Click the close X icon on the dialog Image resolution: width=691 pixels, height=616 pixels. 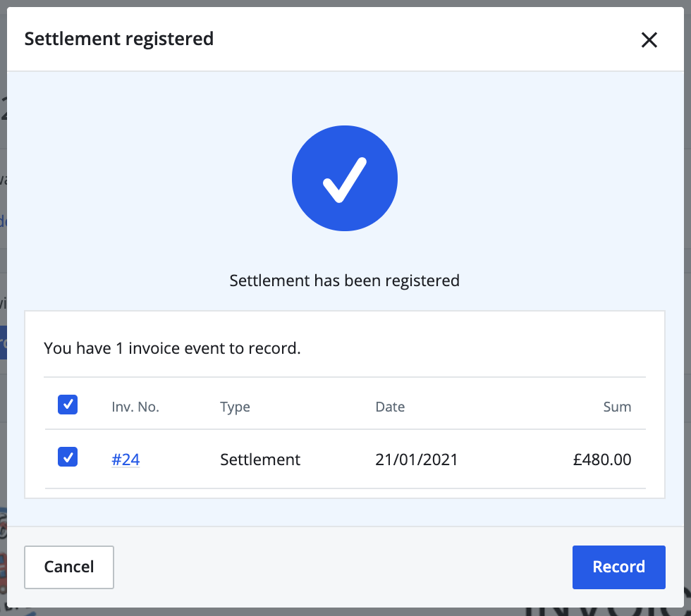click(x=649, y=40)
